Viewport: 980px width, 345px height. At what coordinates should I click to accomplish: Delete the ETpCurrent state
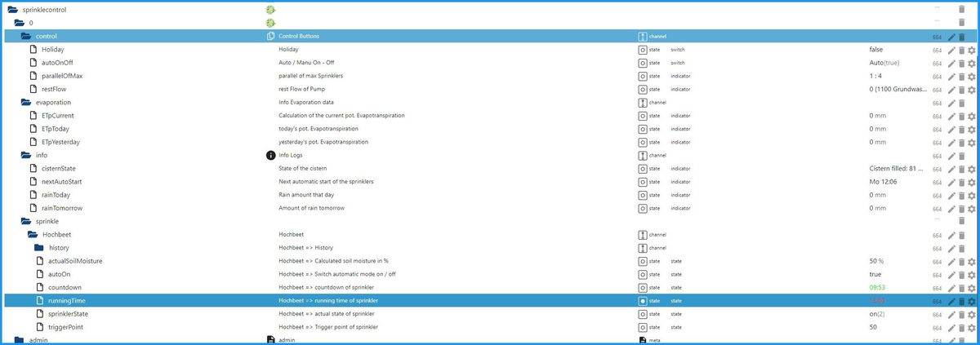961,116
